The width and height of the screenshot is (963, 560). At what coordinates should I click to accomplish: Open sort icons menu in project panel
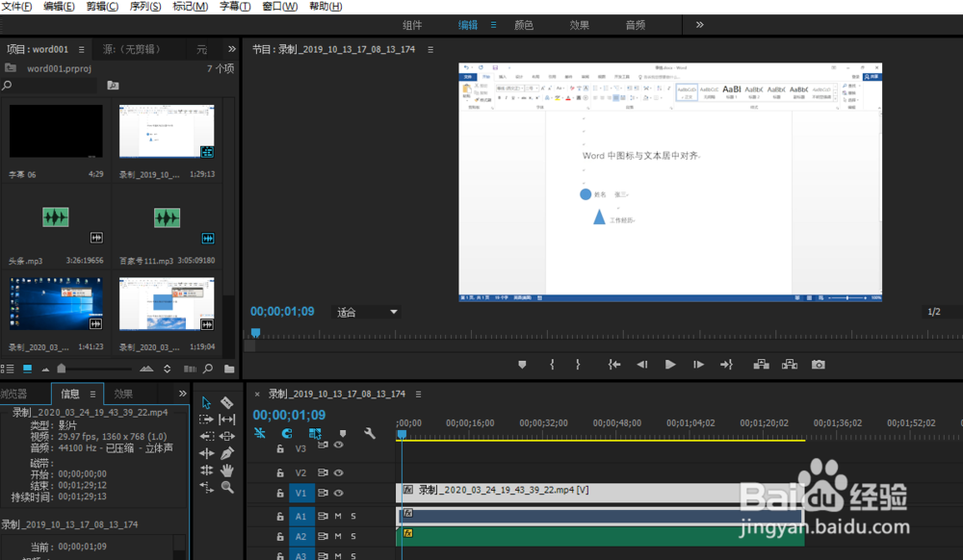point(167,369)
